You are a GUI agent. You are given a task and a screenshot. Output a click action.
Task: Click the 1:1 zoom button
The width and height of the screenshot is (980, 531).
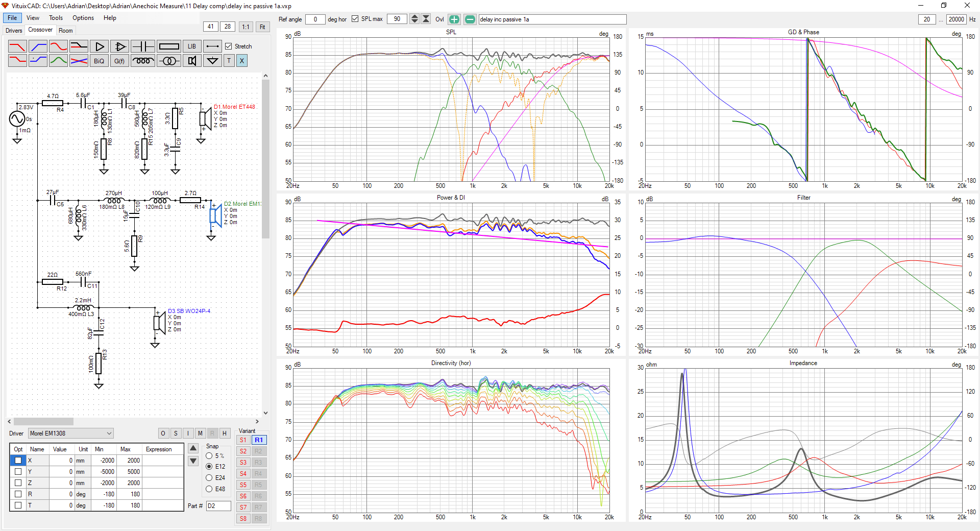pos(246,27)
